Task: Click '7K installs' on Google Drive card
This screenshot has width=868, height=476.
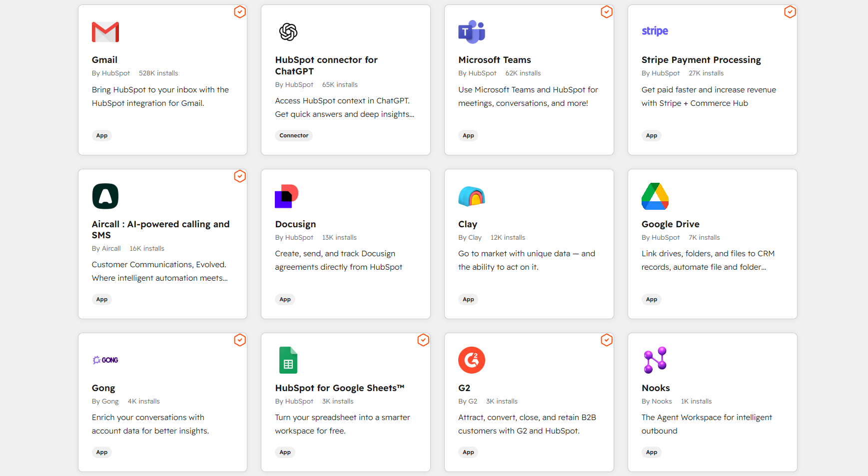Action: point(704,237)
